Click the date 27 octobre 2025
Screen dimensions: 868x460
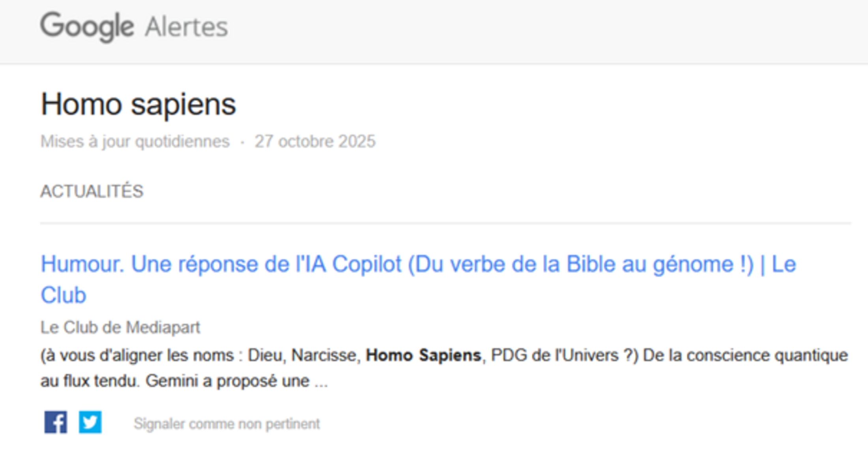coord(315,142)
